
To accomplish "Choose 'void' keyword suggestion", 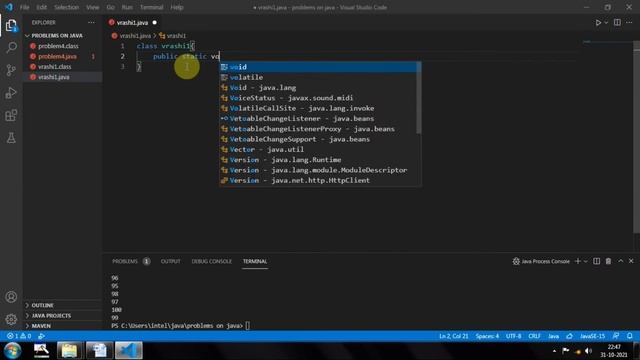I will [x=318, y=67].
